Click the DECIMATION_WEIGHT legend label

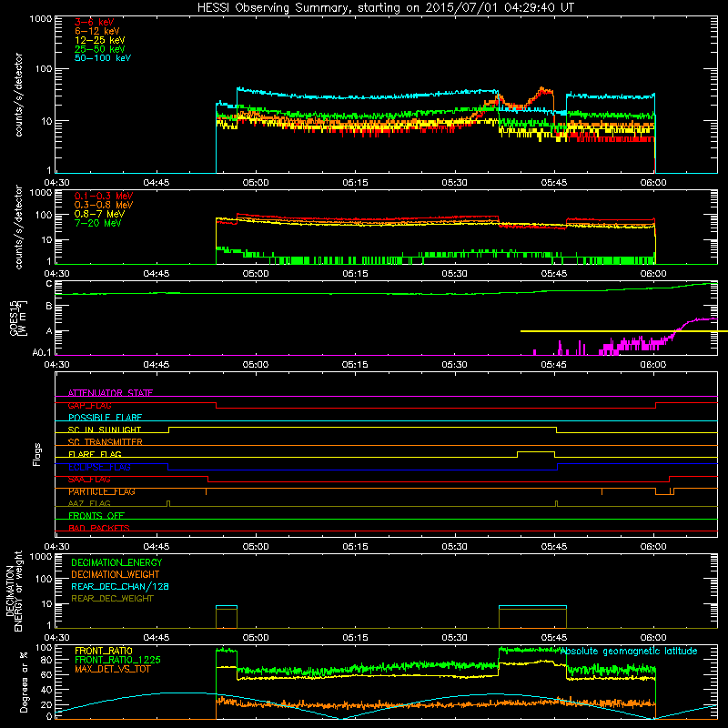pos(116,574)
